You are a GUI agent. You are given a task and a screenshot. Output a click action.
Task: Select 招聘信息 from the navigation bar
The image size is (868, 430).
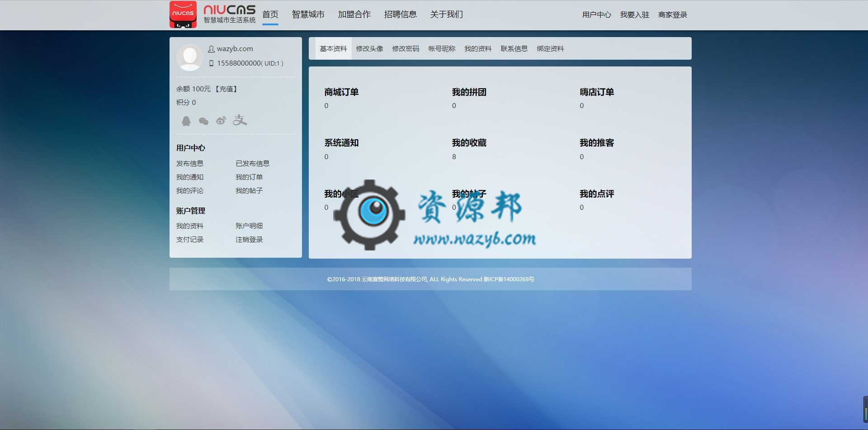pos(401,14)
